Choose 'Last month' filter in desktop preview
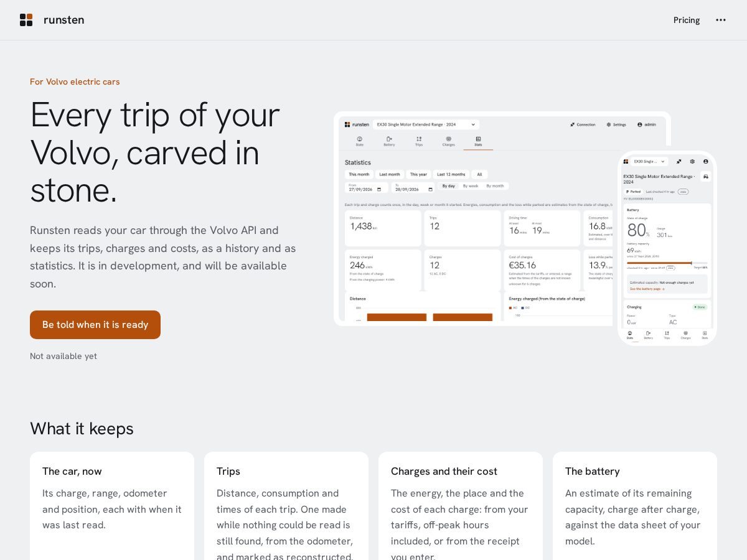The height and width of the screenshot is (560, 747). [390, 174]
